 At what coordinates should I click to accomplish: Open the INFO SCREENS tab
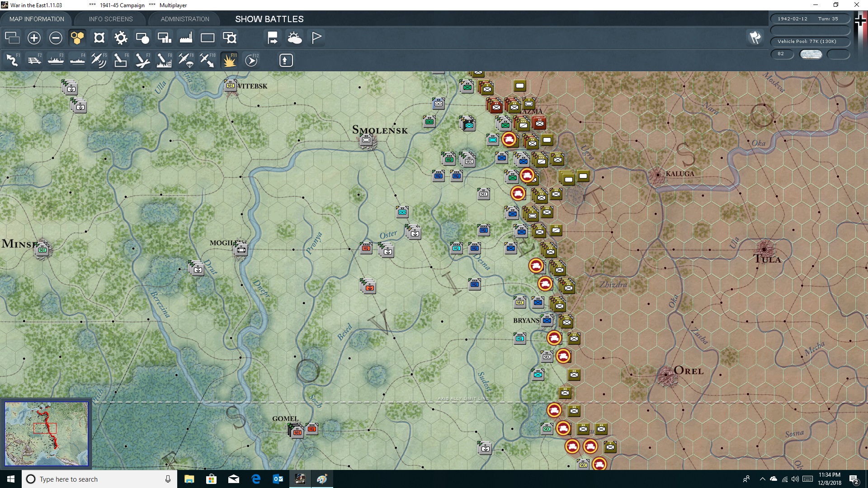111,19
